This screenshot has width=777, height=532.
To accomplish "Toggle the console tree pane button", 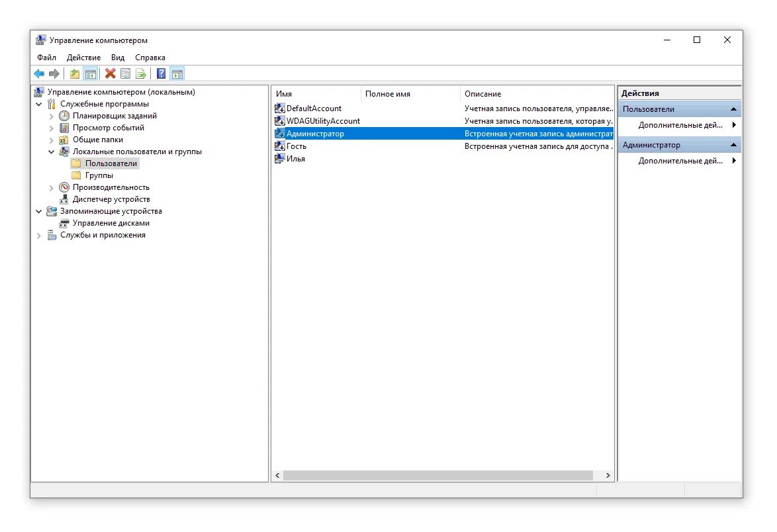I will (x=90, y=74).
